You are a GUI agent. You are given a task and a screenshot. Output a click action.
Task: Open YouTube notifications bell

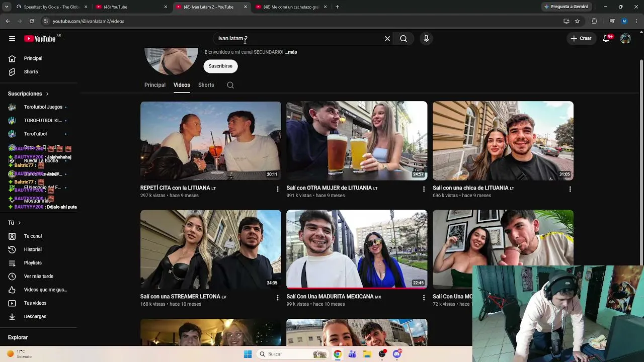click(x=607, y=39)
